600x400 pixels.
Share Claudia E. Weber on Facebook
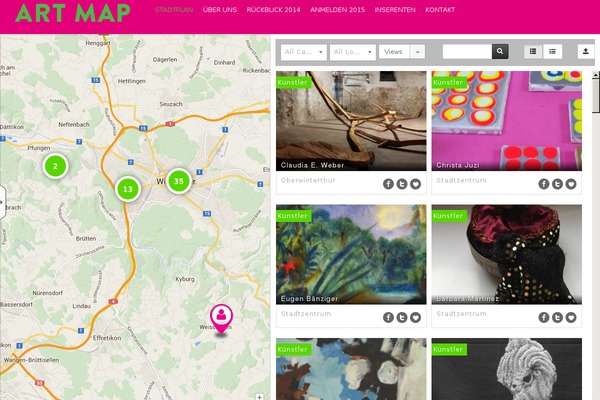(x=388, y=184)
